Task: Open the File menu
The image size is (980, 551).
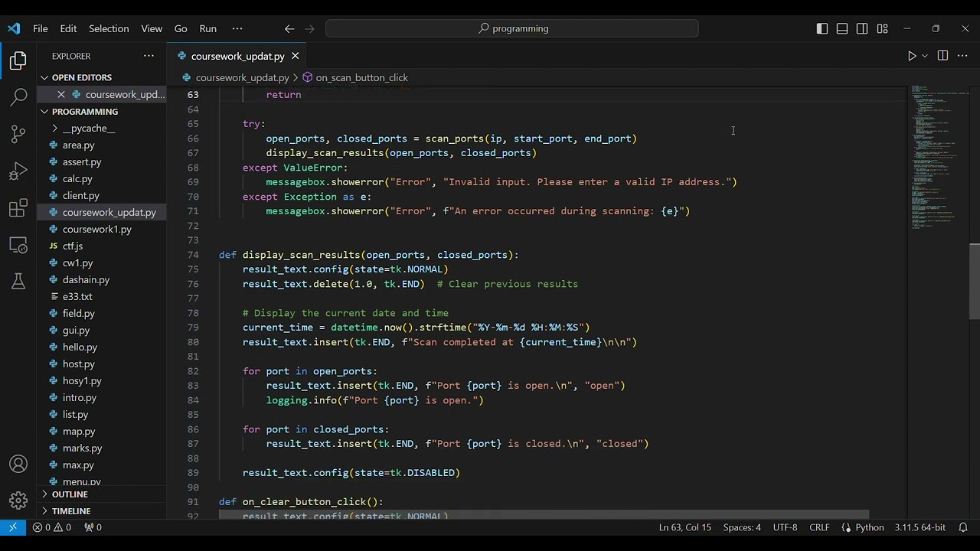Action: [x=41, y=28]
